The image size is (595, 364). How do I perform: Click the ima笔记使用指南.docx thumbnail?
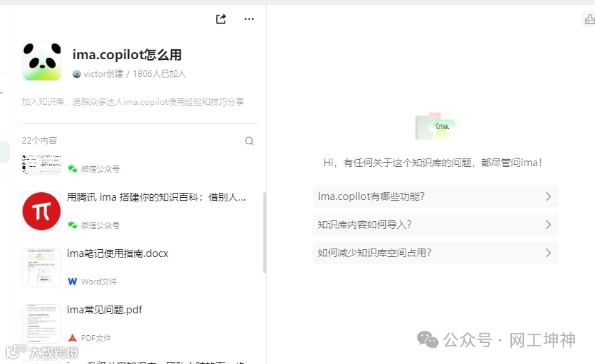coord(42,268)
